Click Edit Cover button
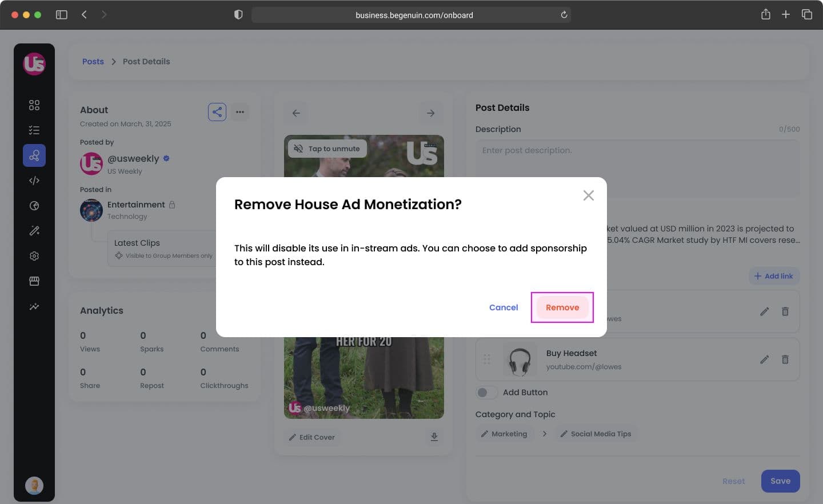The image size is (823, 504). coord(312,437)
